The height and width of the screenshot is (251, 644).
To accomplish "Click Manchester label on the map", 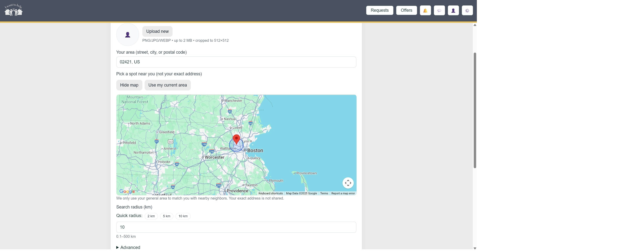I will [233, 101].
